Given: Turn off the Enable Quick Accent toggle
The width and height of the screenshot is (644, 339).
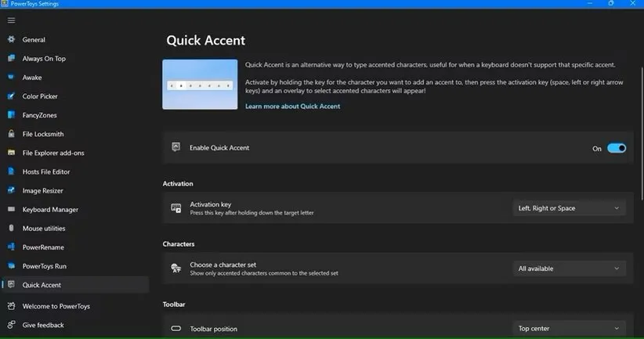Looking at the screenshot, I should (x=617, y=148).
